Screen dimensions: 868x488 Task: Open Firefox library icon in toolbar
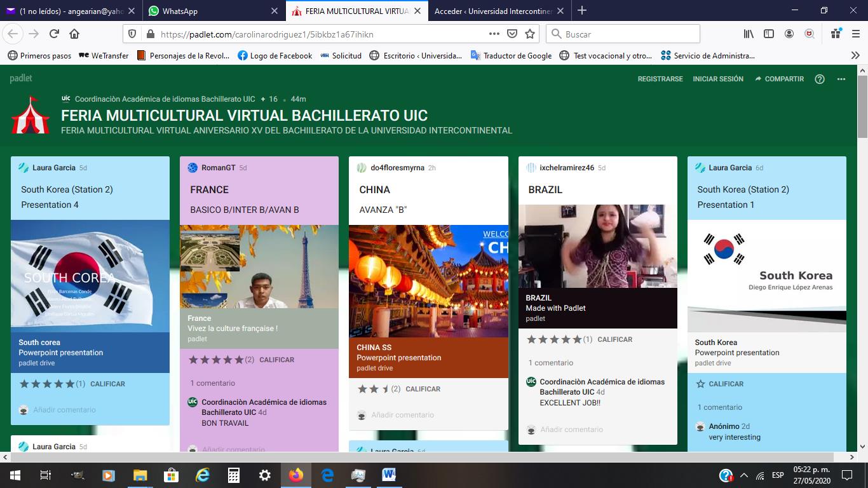749,34
